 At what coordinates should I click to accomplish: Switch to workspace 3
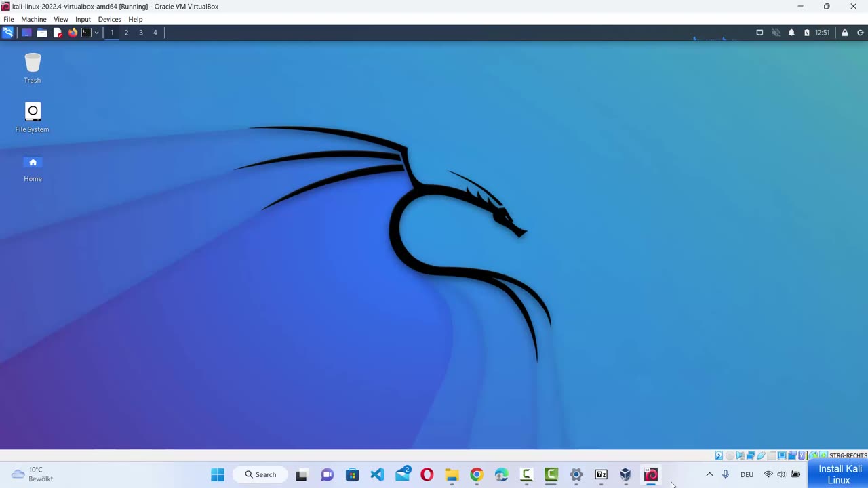(141, 33)
